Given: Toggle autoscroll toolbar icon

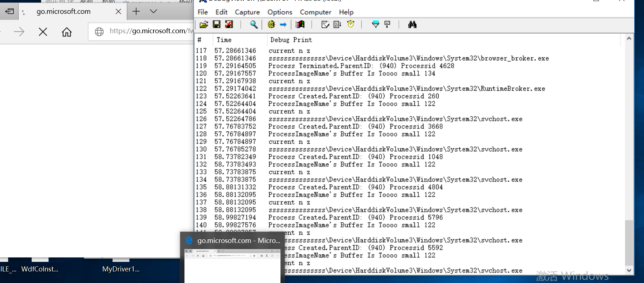Looking at the screenshot, I should click(338, 25).
